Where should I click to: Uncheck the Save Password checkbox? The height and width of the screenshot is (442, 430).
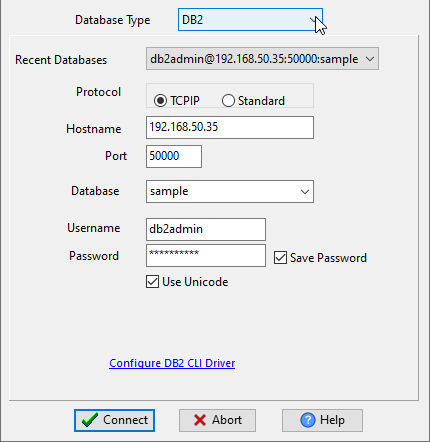[280, 258]
